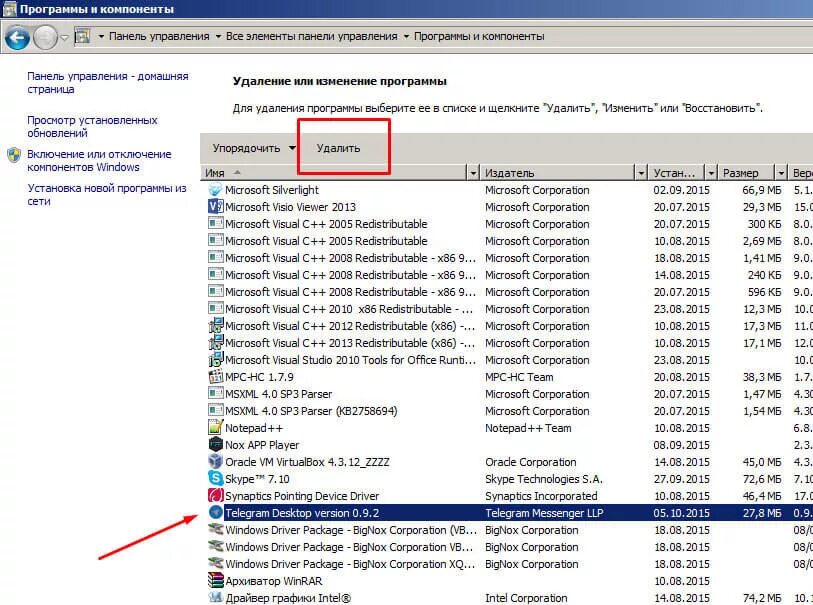Open Просмотр установленных обновлений link
The height and width of the screenshot is (605, 813).
[x=92, y=126]
